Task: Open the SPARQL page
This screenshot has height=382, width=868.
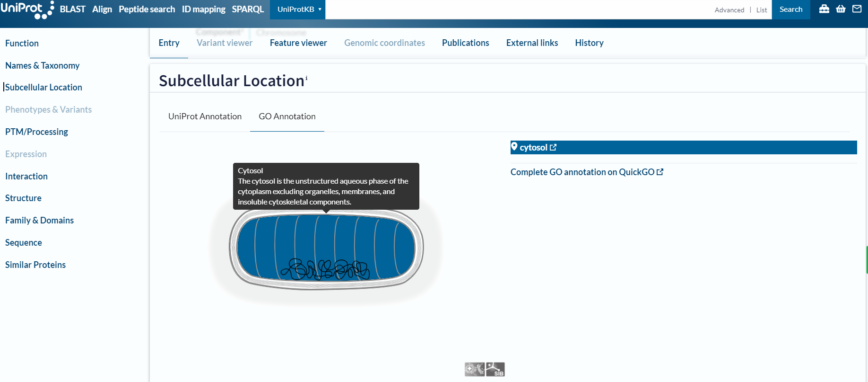Action: (x=248, y=9)
